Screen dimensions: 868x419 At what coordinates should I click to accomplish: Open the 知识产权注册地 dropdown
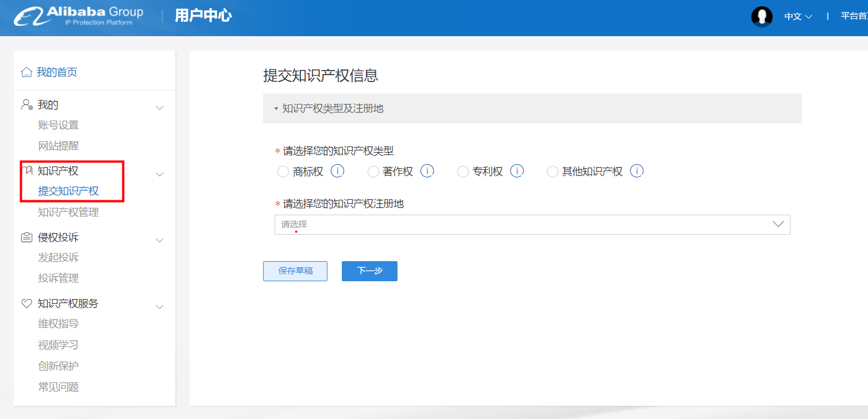(x=532, y=224)
